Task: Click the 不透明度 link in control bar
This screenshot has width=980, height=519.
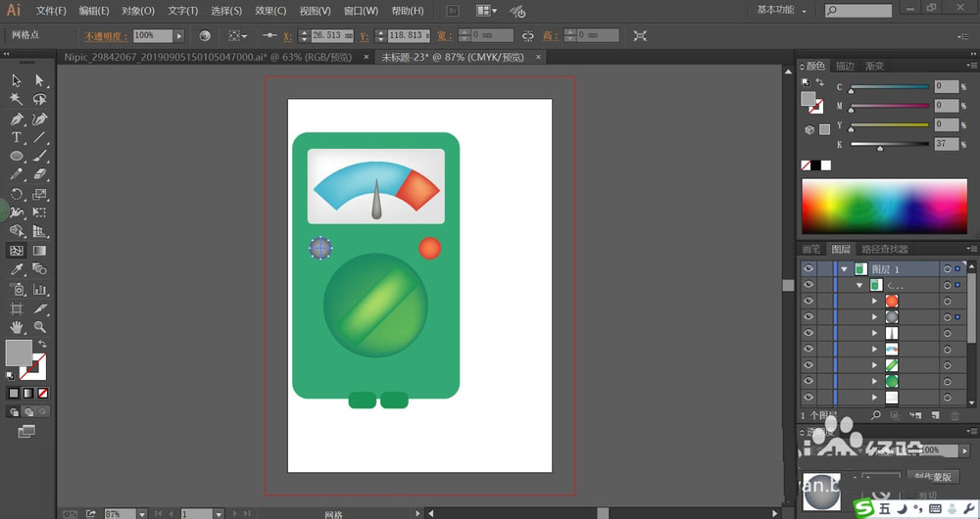Action: click(x=105, y=35)
